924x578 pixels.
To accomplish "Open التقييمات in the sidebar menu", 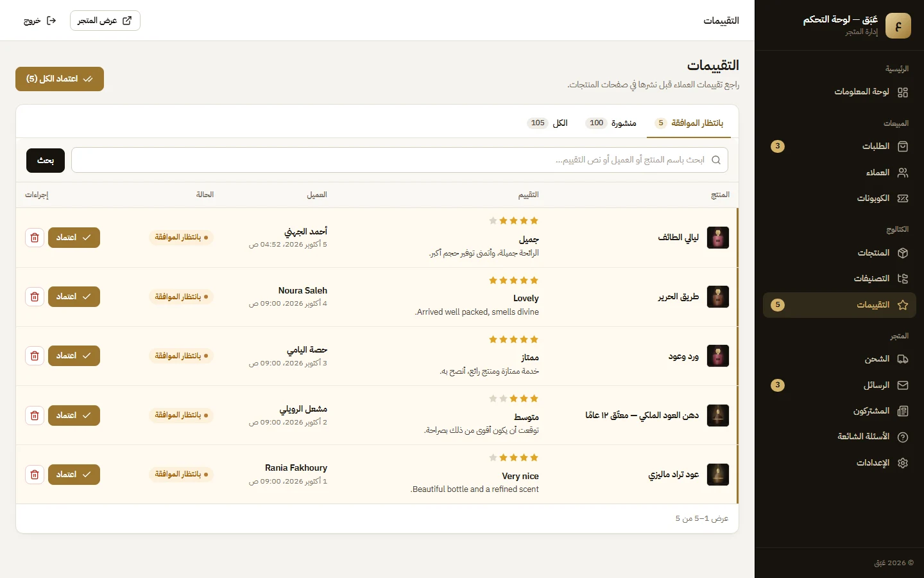I will click(x=839, y=305).
